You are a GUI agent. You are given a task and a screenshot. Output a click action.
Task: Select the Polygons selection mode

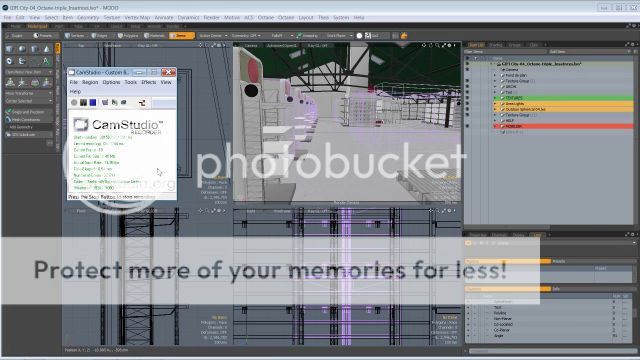tap(128, 36)
